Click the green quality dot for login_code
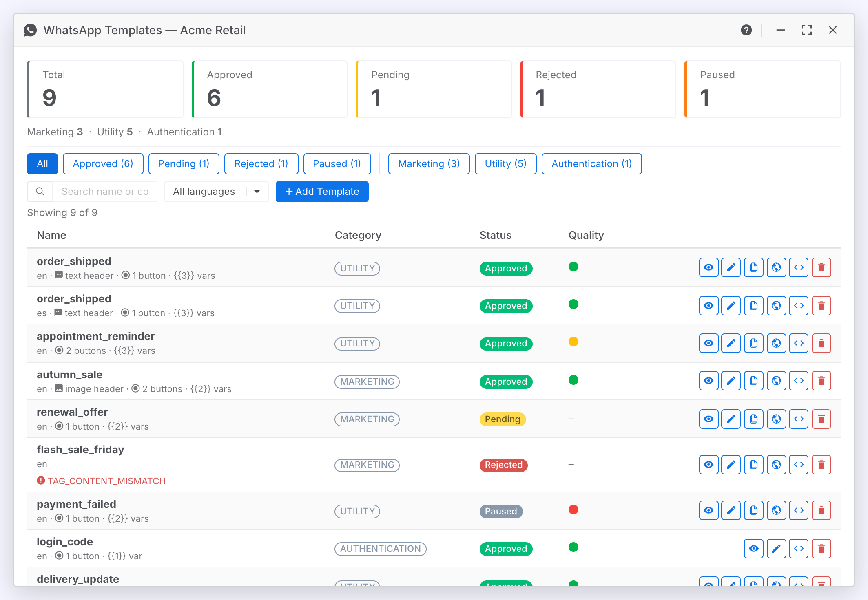Screen dimensions: 868x600 coord(573,547)
